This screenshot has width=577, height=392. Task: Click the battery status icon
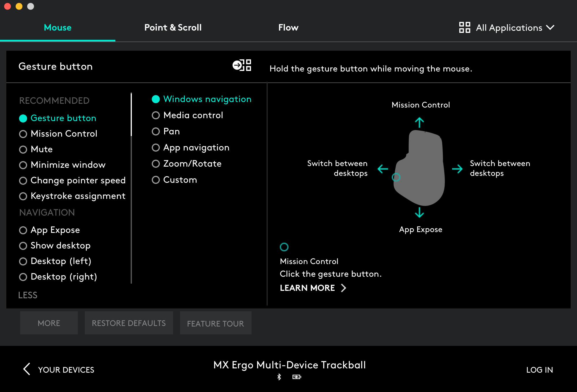pyautogui.click(x=297, y=377)
